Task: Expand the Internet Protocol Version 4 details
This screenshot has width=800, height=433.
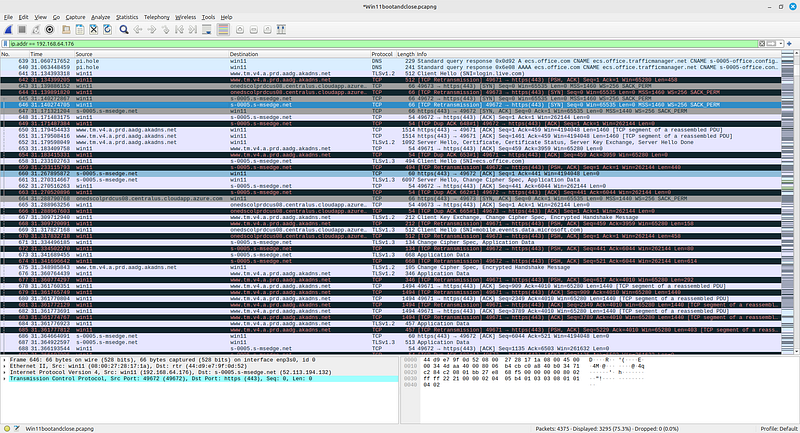Action: pos(5,372)
